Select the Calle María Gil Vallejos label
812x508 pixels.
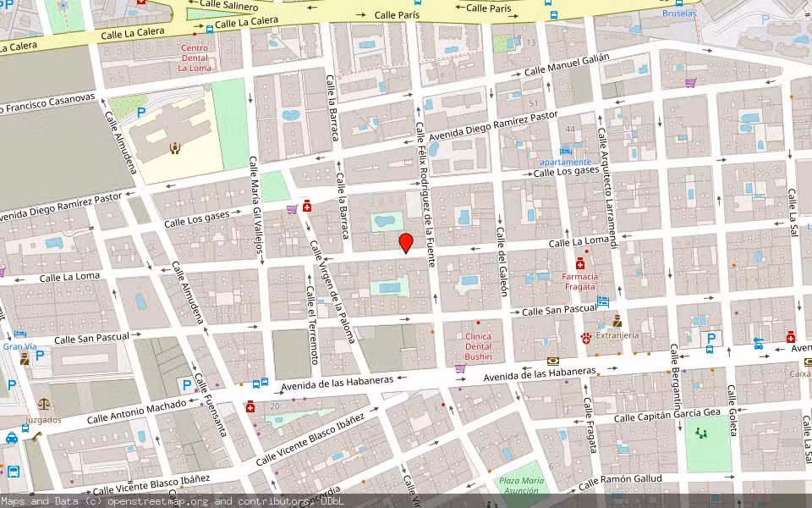[x=256, y=205]
